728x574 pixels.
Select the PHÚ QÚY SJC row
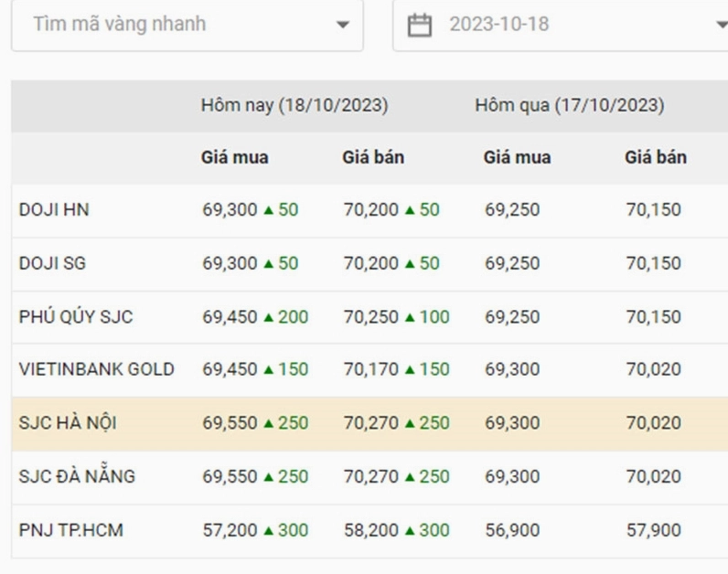pyautogui.click(x=369, y=317)
